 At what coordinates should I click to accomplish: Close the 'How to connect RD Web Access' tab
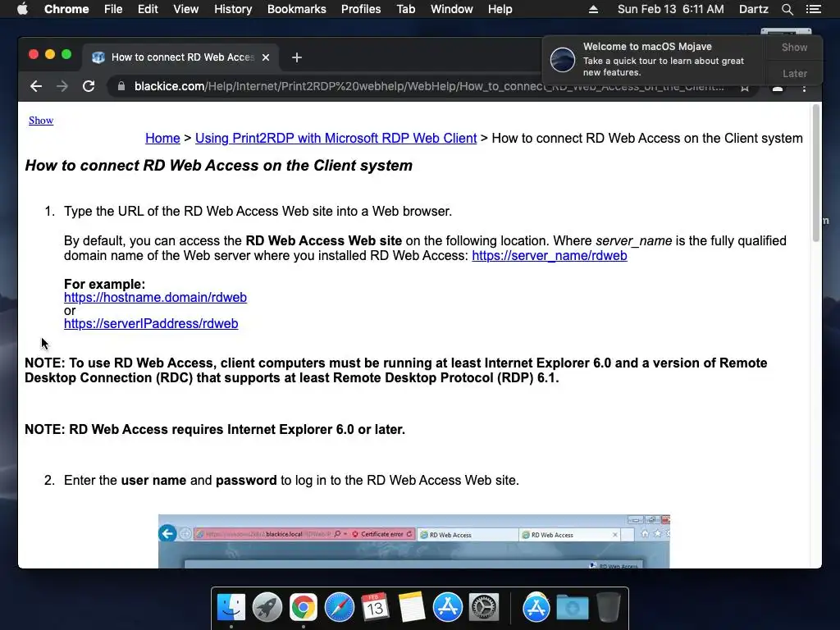click(266, 57)
